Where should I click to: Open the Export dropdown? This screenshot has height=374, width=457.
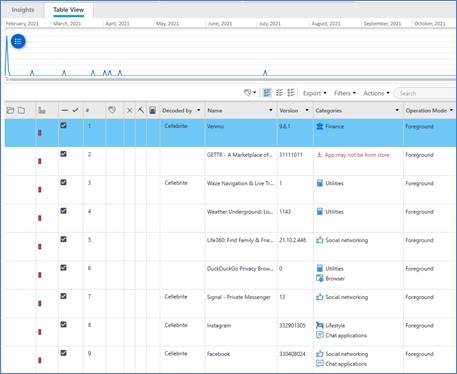click(314, 93)
